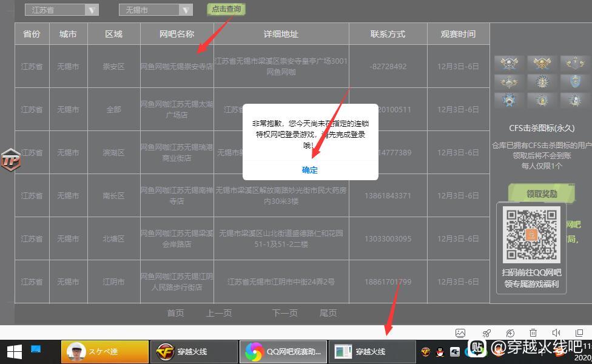
Task: Click 网鱼网咖江苏无锡江阴人民路步行街店 cafe name
Action: click(x=177, y=281)
